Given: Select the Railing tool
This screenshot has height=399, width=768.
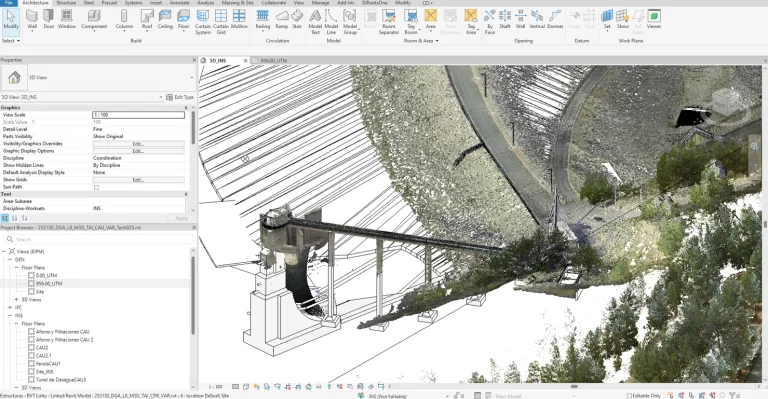Looking at the screenshot, I should [x=263, y=20].
